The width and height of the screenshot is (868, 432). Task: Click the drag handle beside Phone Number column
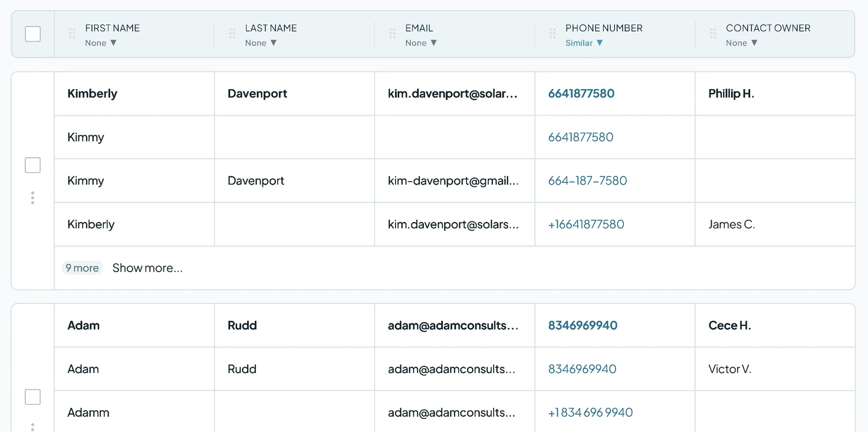(553, 34)
